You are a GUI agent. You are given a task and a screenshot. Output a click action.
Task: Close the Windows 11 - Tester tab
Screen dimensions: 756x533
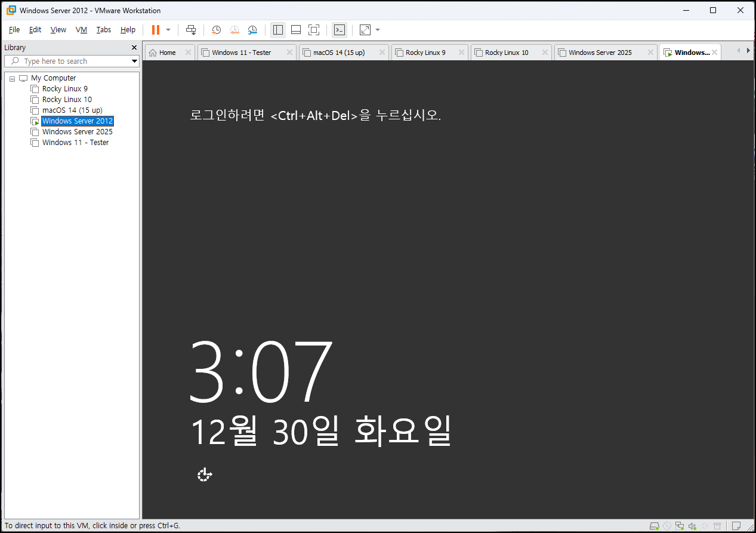(x=289, y=53)
